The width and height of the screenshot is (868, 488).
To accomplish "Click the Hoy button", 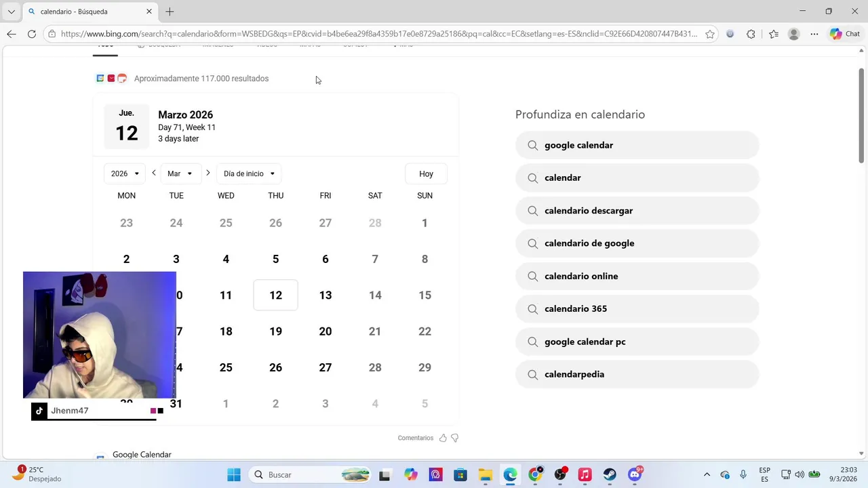I will pos(426,174).
